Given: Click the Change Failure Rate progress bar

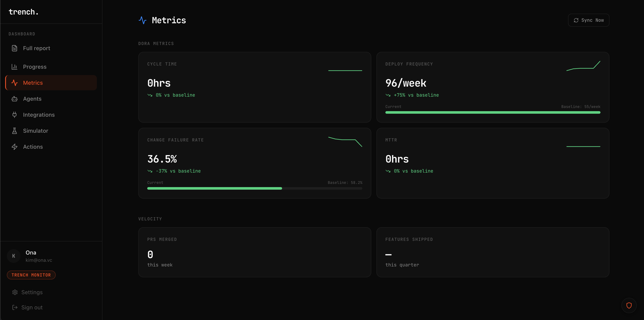Looking at the screenshot, I should click(x=255, y=189).
